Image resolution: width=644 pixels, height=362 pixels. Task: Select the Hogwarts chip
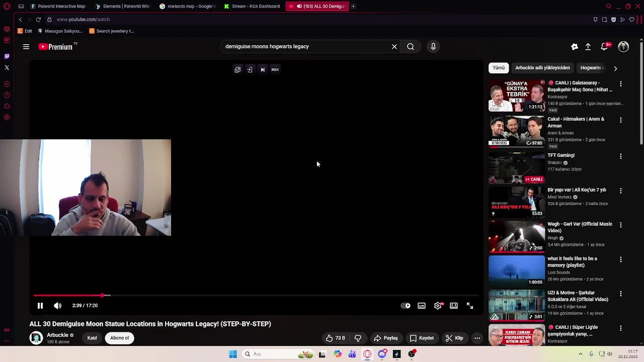coord(592,68)
